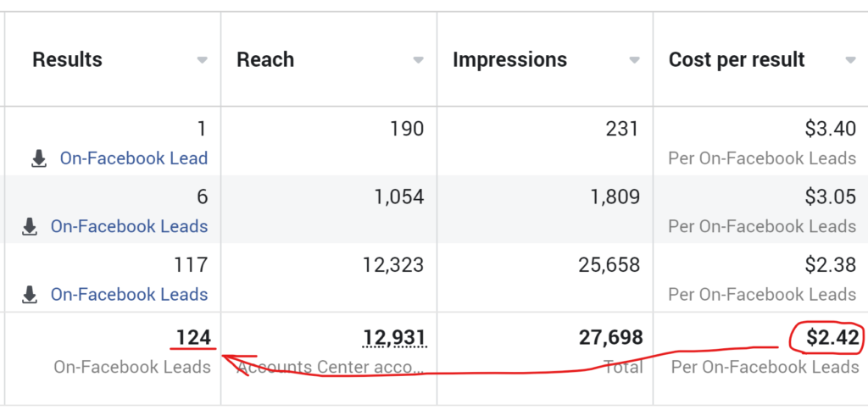Click download icon beside first On-Facebook Lead
The width and height of the screenshot is (868, 410).
point(39,158)
